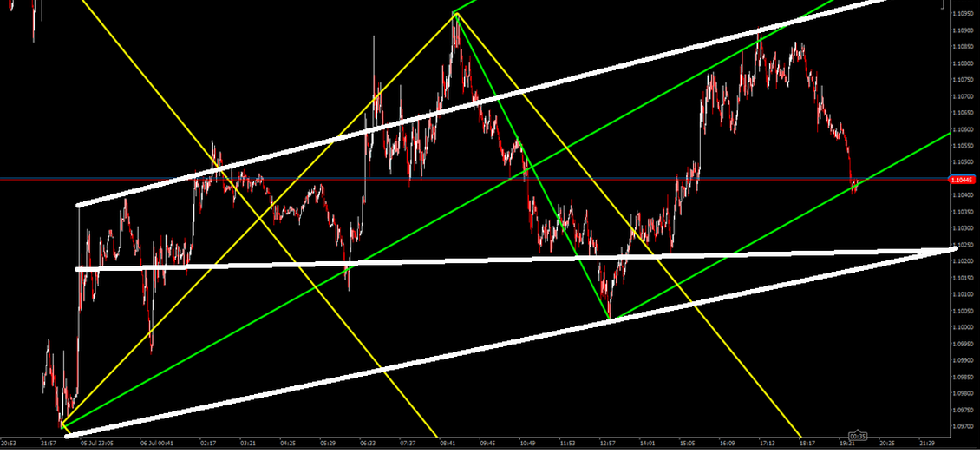Click time axis label 11:53
The image size is (980, 454).
568,443
